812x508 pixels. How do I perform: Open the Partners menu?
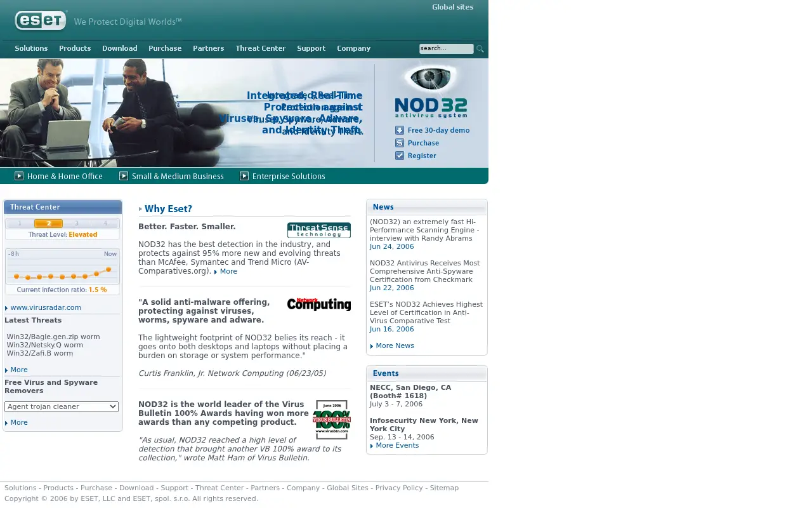[x=209, y=48]
